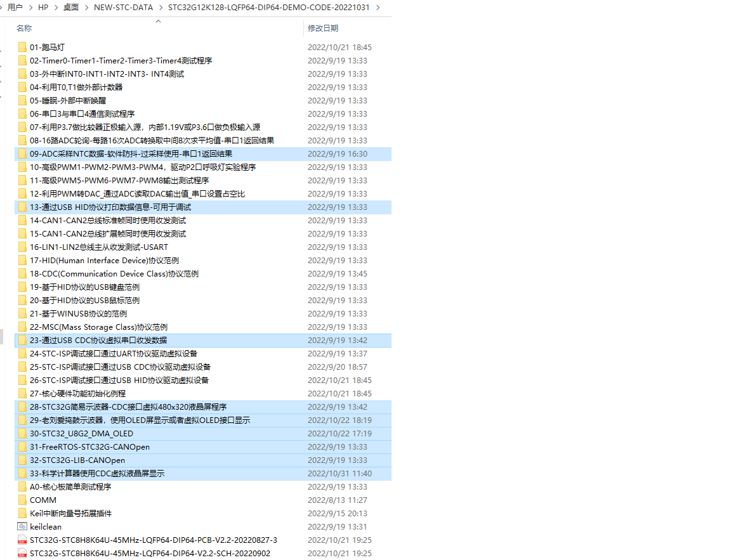Image resolution: width=731 pixels, height=560 pixels.
Task: Click sort arrow above 名称 column
Action: click(158, 21)
